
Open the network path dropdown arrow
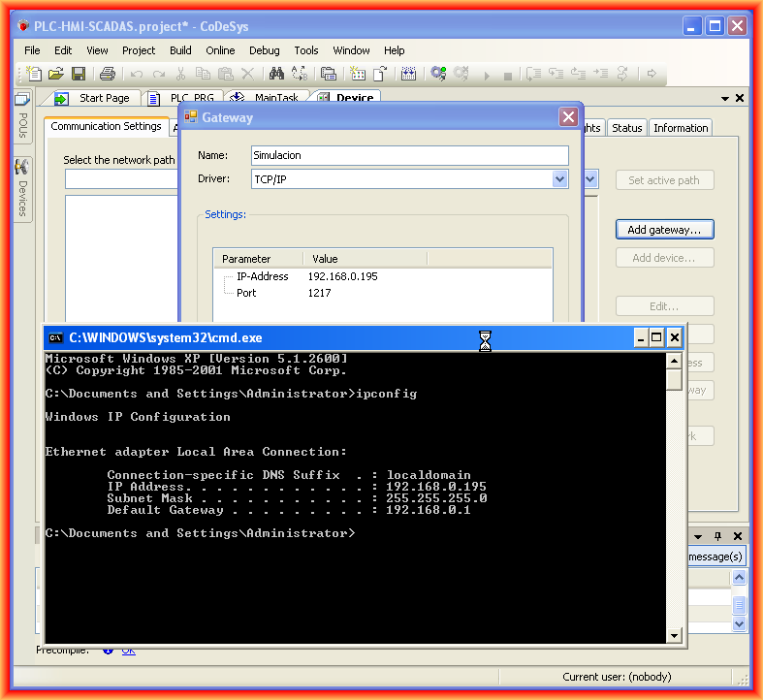coord(590,179)
